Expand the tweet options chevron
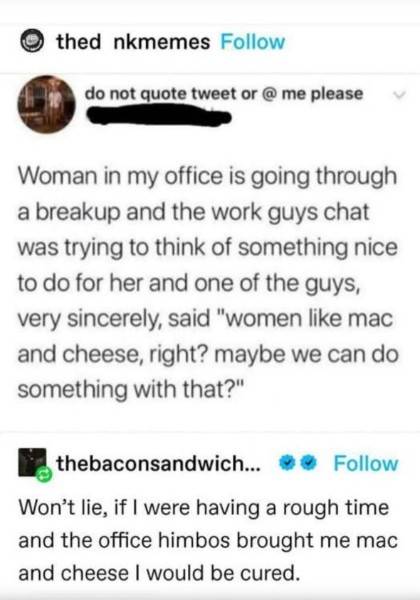This screenshot has height=600, width=420. tap(399, 94)
